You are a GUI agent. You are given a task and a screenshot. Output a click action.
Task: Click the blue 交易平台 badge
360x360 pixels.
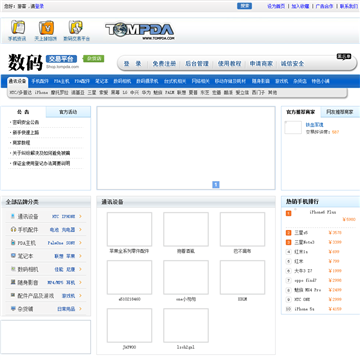point(61,59)
